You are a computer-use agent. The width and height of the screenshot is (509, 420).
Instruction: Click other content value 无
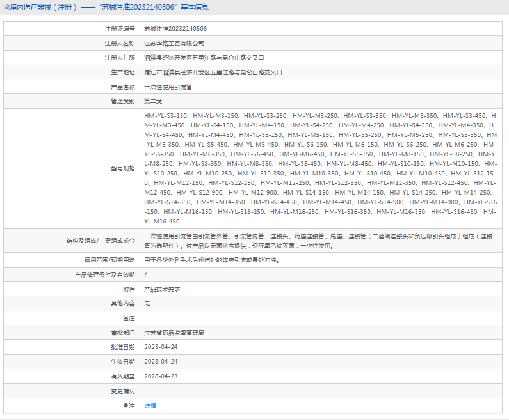coord(147,303)
